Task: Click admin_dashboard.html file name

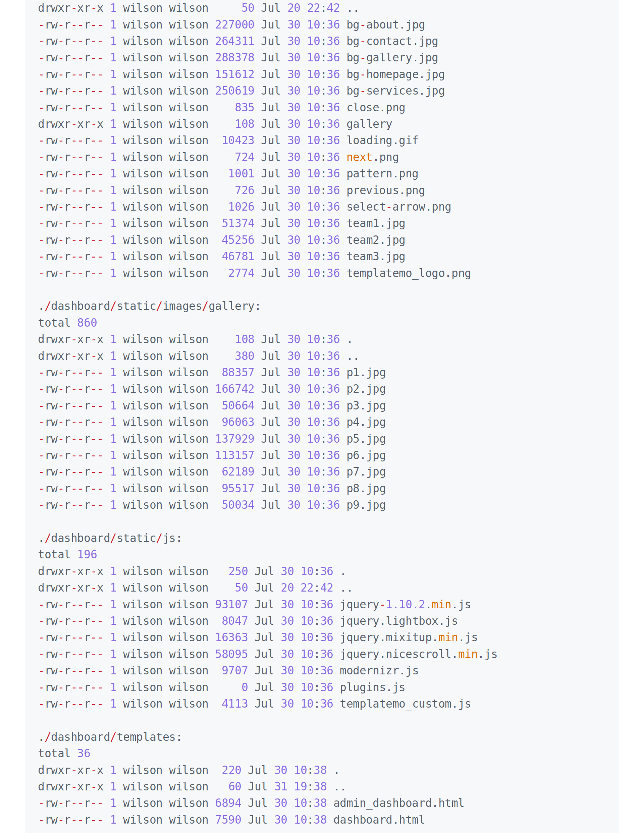Action: [x=399, y=803]
